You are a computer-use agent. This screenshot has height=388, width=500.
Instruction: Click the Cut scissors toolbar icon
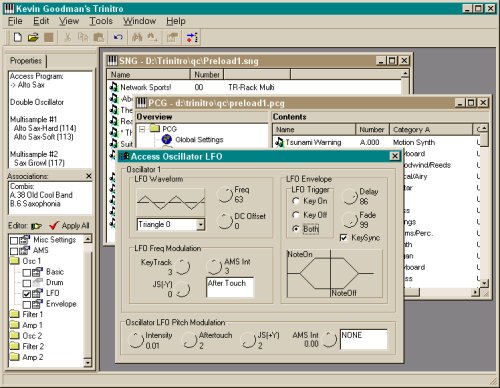pos(67,37)
